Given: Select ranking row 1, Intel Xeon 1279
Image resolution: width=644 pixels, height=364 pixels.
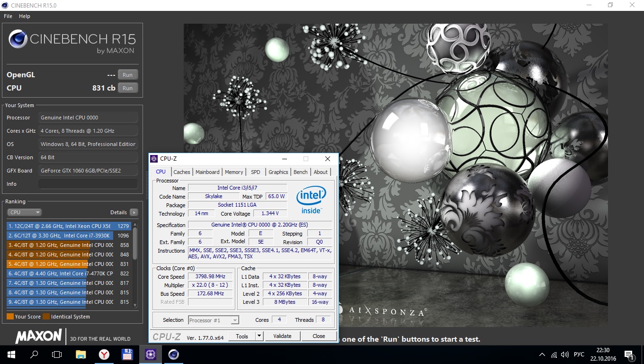Looking at the screenshot, I should [69, 226].
